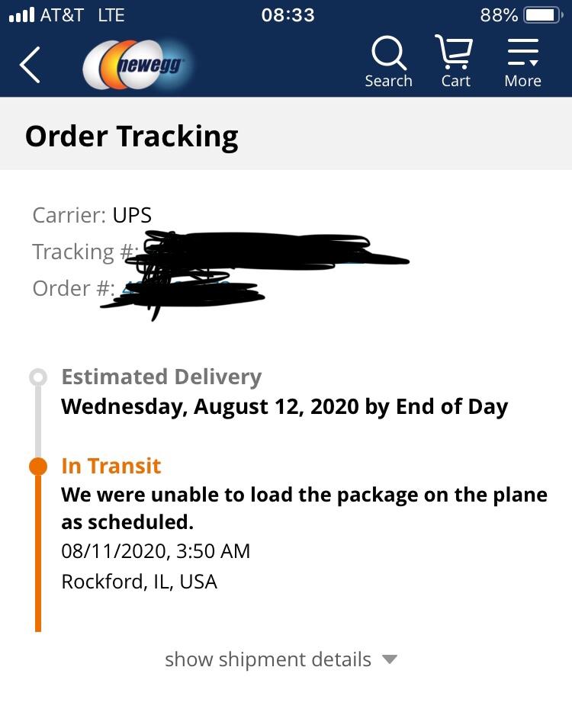572x728 pixels.
Task: Tap the Order Tracking heading
Action: 132,136
